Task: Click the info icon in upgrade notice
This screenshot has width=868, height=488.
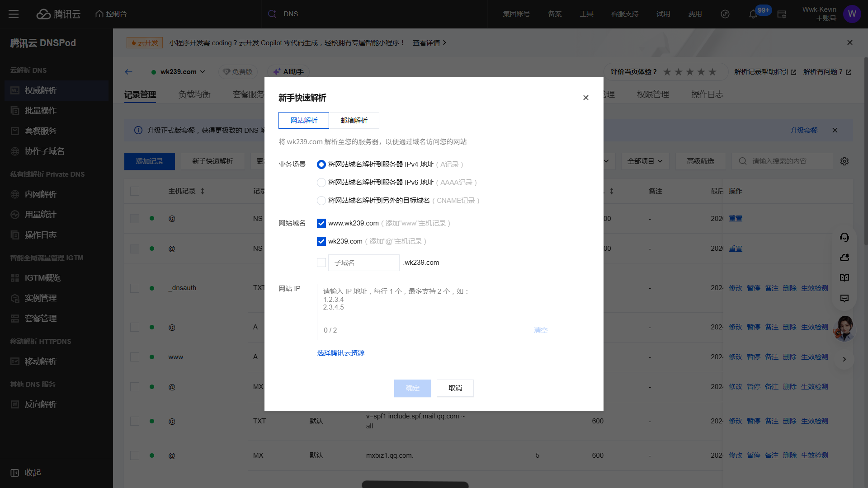Action: (x=138, y=130)
